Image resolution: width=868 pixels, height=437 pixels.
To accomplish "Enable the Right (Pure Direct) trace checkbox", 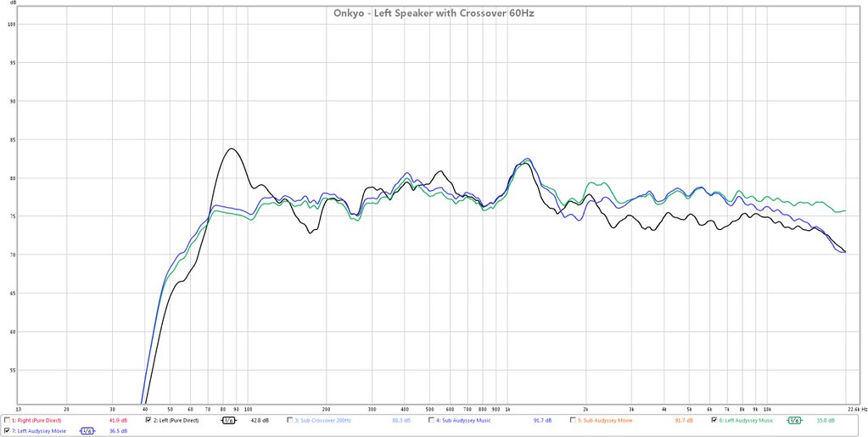I will click(x=8, y=420).
